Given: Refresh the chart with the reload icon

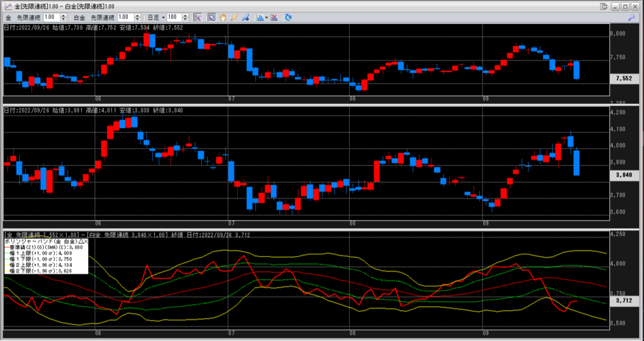Looking at the screenshot, I should point(288,18).
